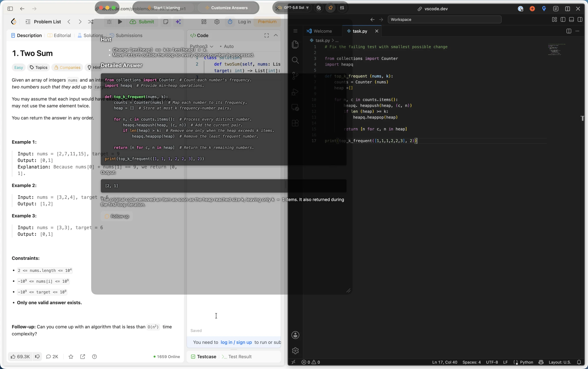Change the LF end of line sequence
The width and height of the screenshot is (588, 369).
(x=505, y=362)
